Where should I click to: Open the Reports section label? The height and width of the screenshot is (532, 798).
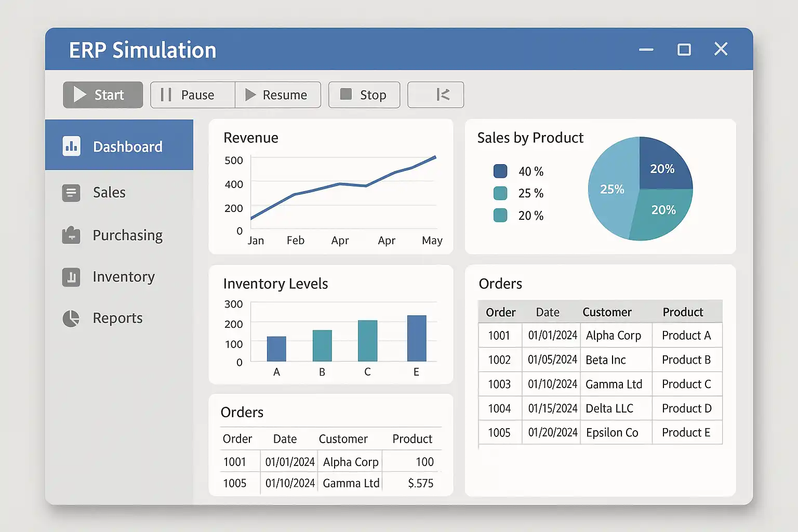click(117, 318)
